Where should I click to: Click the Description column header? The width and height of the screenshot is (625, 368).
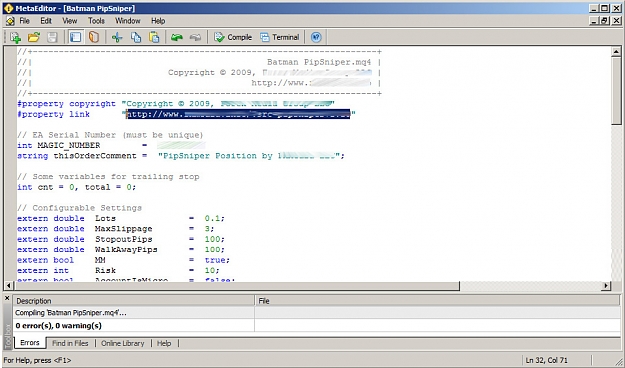(134, 301)
